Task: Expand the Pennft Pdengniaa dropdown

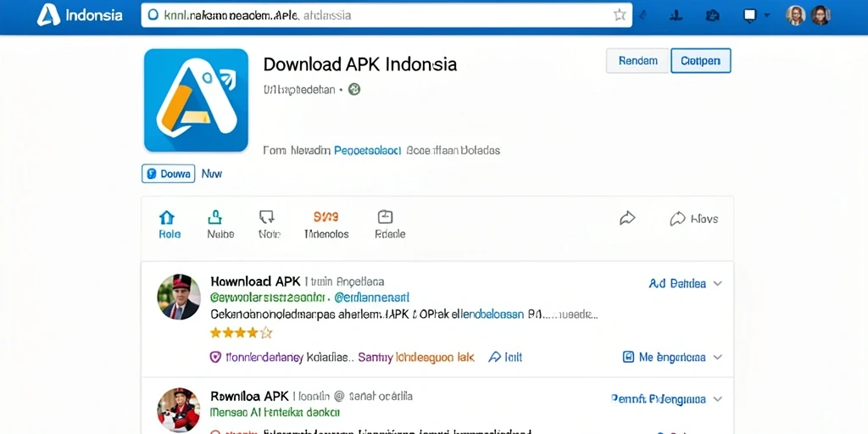Action: [666, 398]
